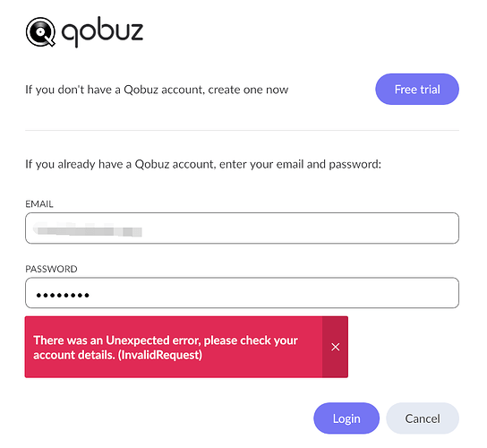Click the 'already have a Qobuz account' instruction text
487x448 pixels.
(203, 164)
